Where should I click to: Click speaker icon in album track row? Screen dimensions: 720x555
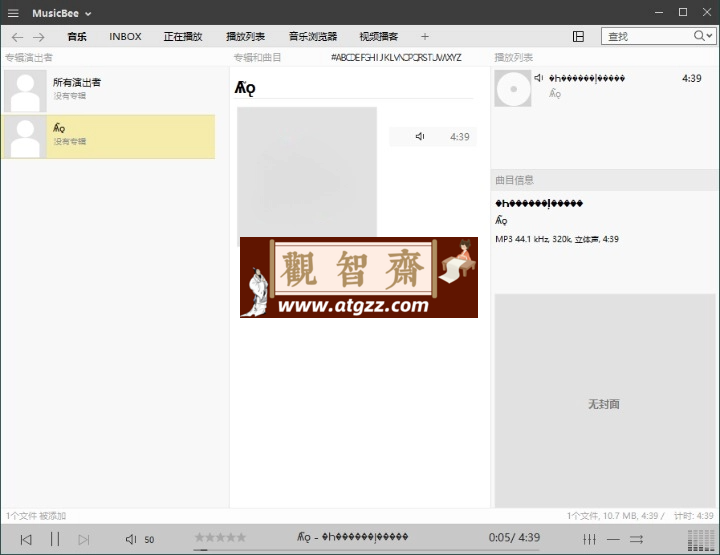pos(420,136)
